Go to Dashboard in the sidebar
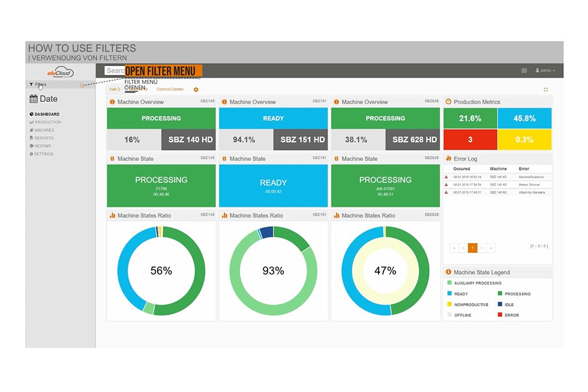The width and height of the screenshot is (588, 392). click(44, 114)
